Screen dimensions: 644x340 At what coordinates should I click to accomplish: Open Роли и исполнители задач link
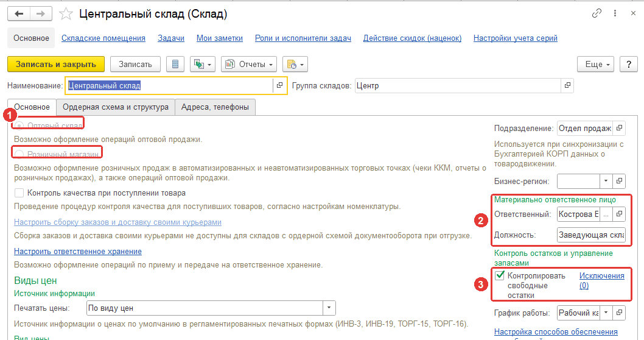[303, 38]
